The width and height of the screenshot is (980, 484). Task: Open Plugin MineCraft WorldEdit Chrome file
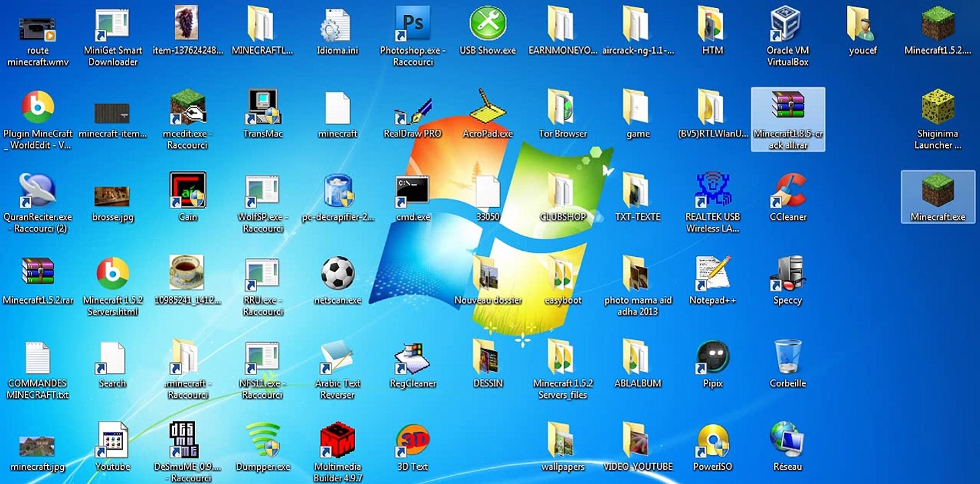[x=38, y=108]
